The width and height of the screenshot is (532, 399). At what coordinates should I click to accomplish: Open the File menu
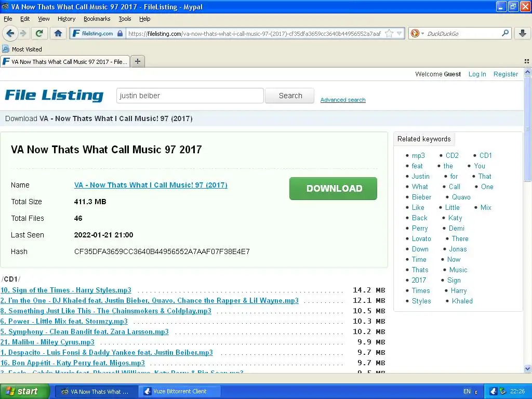tap(8, 19)
